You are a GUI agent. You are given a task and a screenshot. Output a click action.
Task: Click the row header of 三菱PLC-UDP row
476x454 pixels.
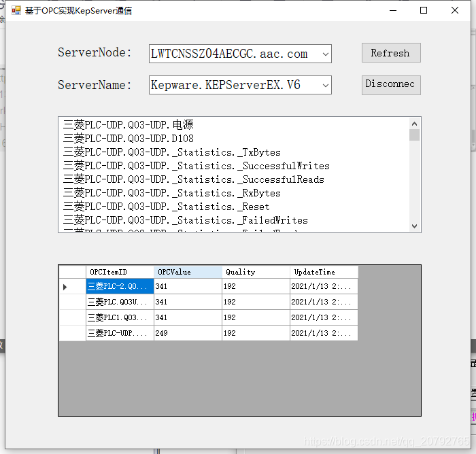[x=72, y=333]
